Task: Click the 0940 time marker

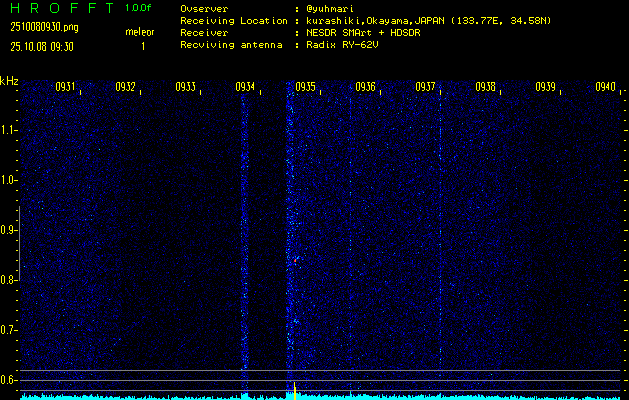Action: click(605, 87)
